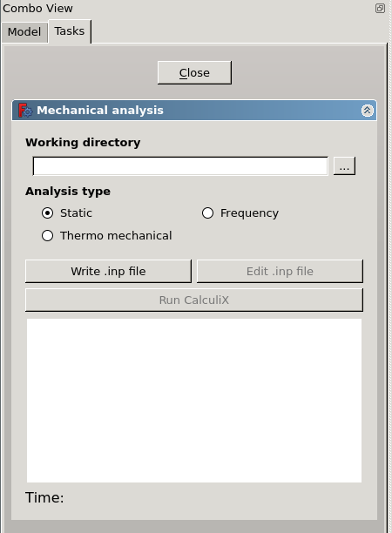392x533 pixels.
Task: Undock the Combo View panel with float icon
Action: pyautogui.click(x=380, y=8)
